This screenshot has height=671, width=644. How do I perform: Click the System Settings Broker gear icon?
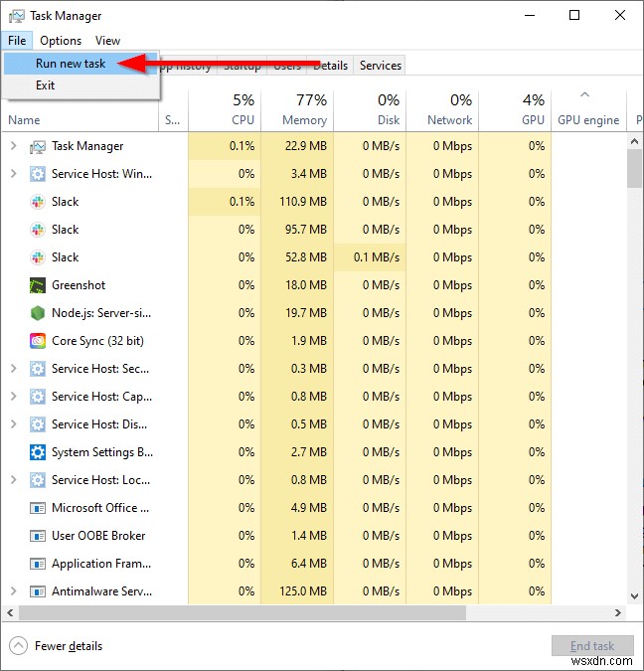pyautogui.click(x=38, y=452)
